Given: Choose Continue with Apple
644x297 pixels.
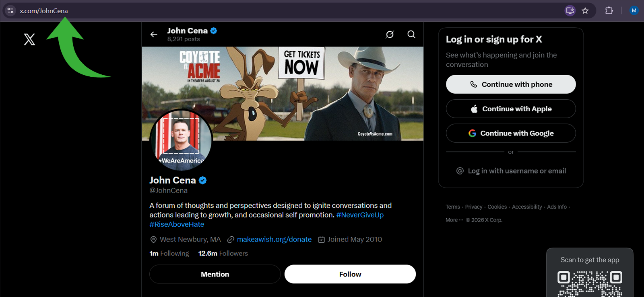Looking at the screenshot, I should coord(511,109).
